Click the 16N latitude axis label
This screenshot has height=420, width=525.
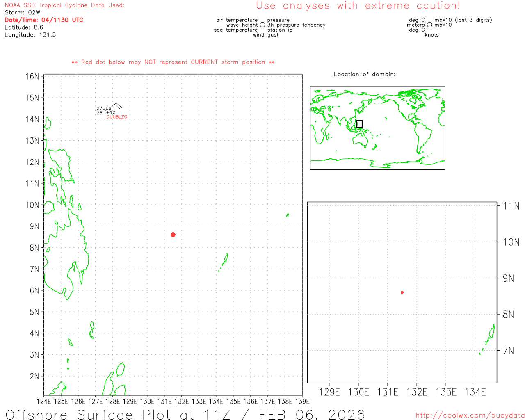point(32,77)
